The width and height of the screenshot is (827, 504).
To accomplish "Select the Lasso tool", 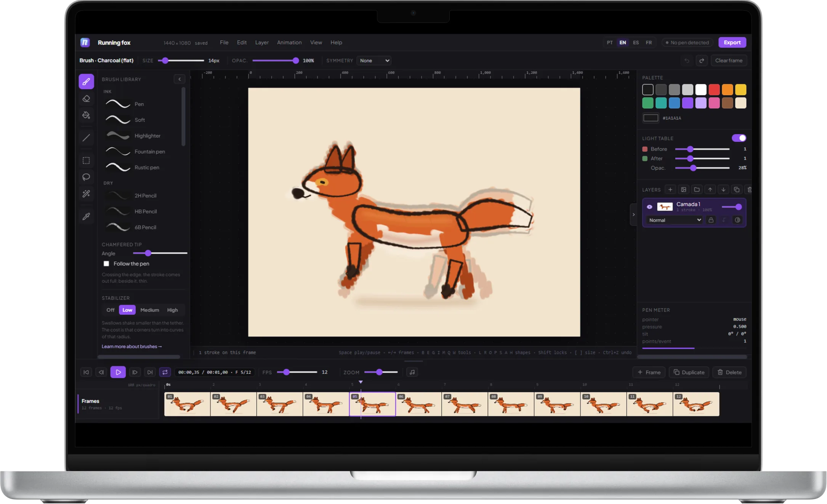I will point(87,177).
